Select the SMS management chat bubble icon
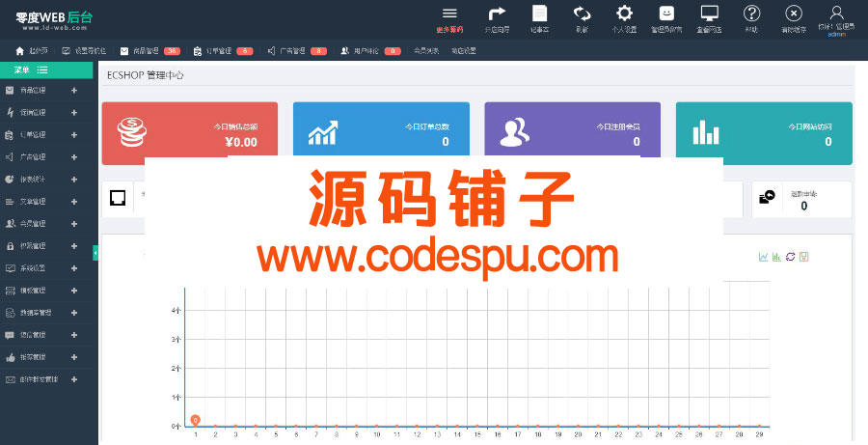 (10, 335)
